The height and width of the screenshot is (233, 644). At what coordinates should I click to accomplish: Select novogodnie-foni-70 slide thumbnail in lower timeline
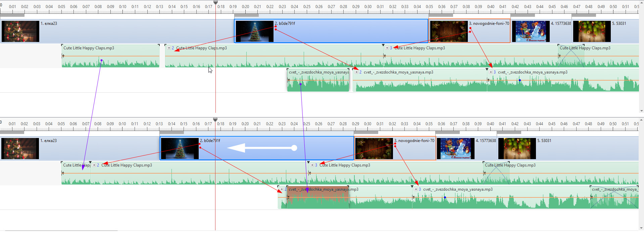[374, 148]
